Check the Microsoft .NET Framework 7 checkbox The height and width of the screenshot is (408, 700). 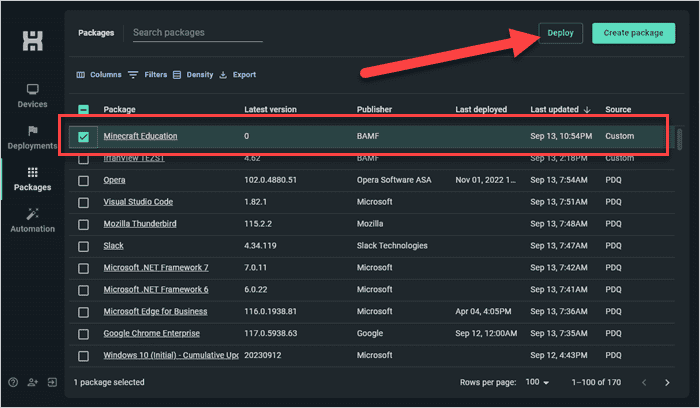click(x=83, y=268)
